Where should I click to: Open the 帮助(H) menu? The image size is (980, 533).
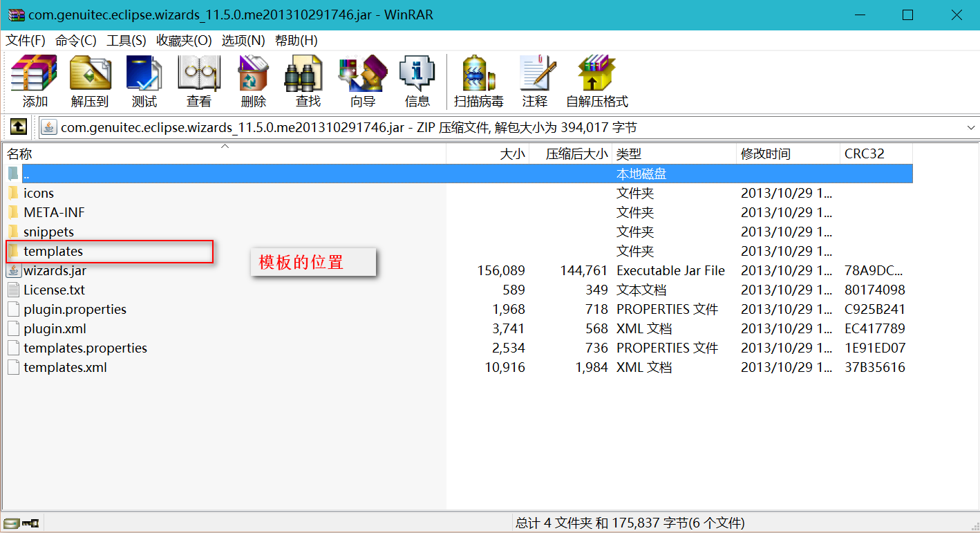pos(296,40)
